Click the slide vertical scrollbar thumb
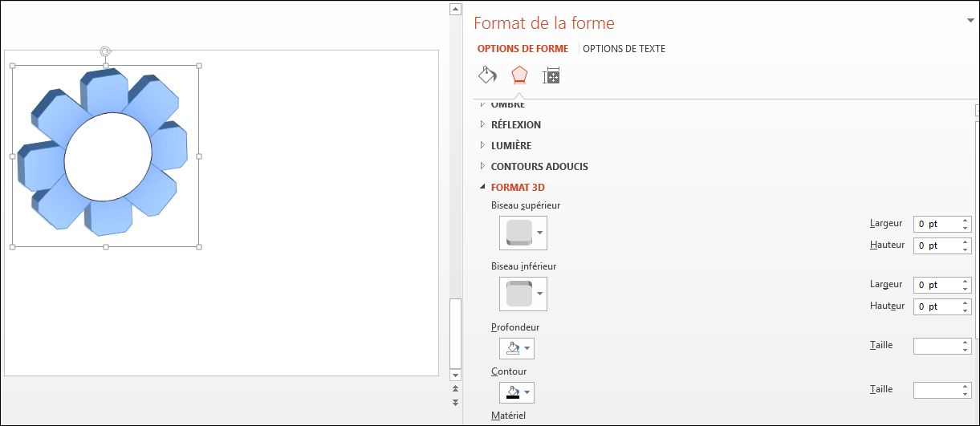980x426 pixels. [x=455, y=332]
